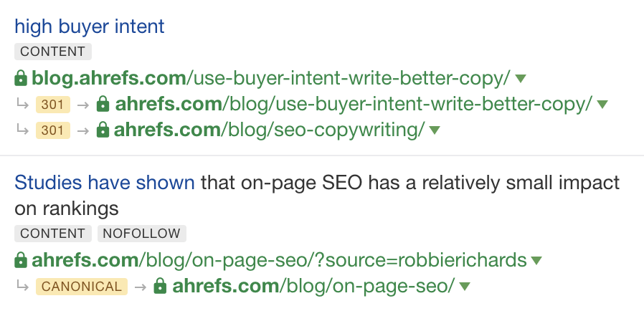
Task: Click lock icon beside blog.ahrefs.com URL
Action: point(21,77)
